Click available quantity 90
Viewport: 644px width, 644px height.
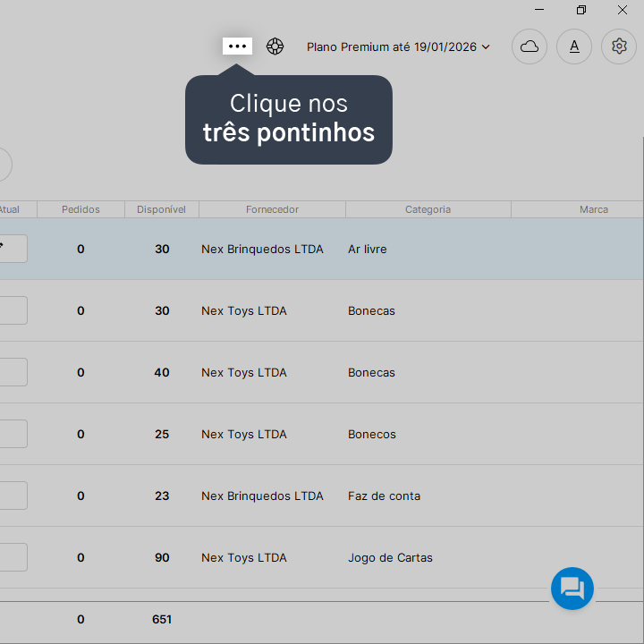click(162, 557)
